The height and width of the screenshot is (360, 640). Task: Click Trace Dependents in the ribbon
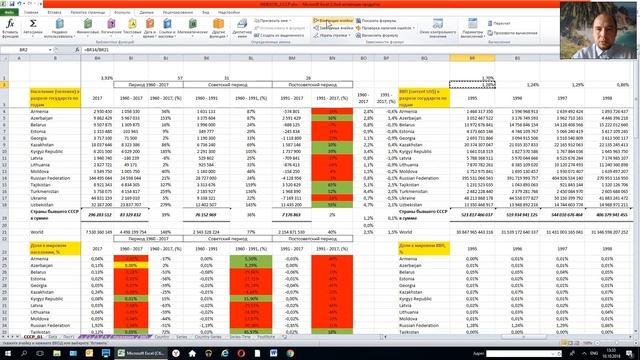pyautogui.click(x=333, y=28)
